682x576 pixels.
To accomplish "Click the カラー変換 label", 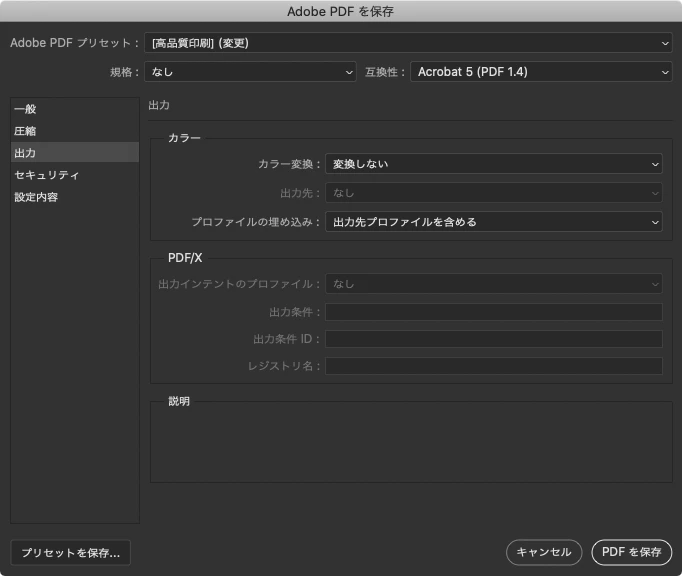I will coord(289,164).
